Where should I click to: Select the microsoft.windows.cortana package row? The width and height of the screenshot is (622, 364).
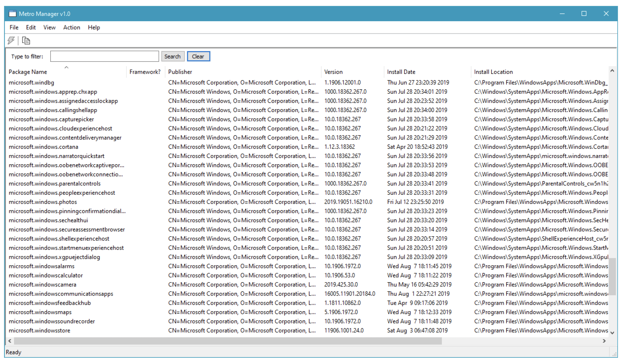(43, 147)
